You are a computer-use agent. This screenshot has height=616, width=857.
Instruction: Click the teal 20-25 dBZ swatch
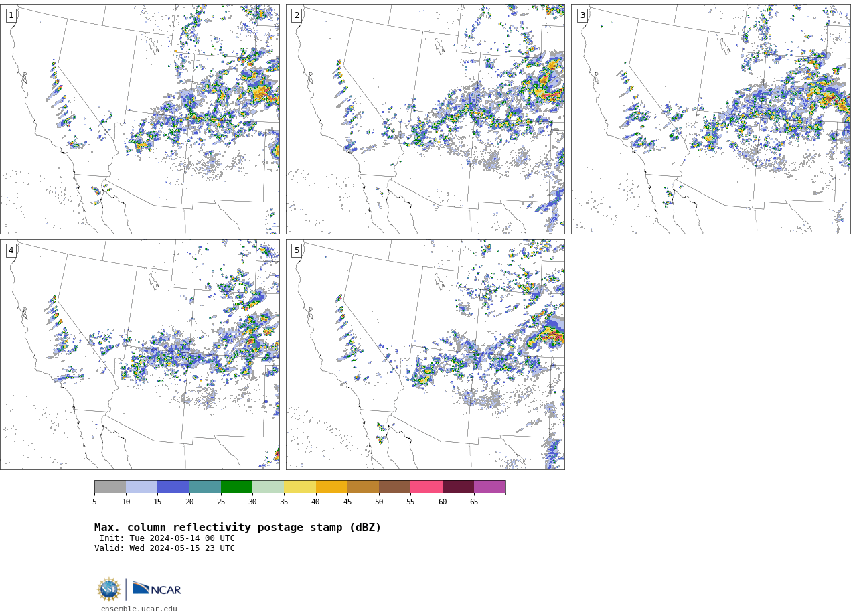205,487
